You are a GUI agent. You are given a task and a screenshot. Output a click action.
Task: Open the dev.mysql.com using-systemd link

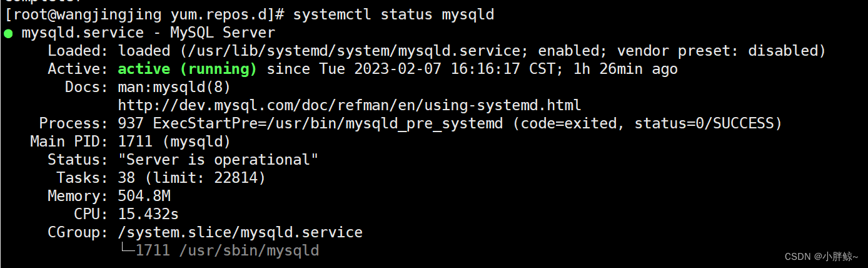point(350,105)
